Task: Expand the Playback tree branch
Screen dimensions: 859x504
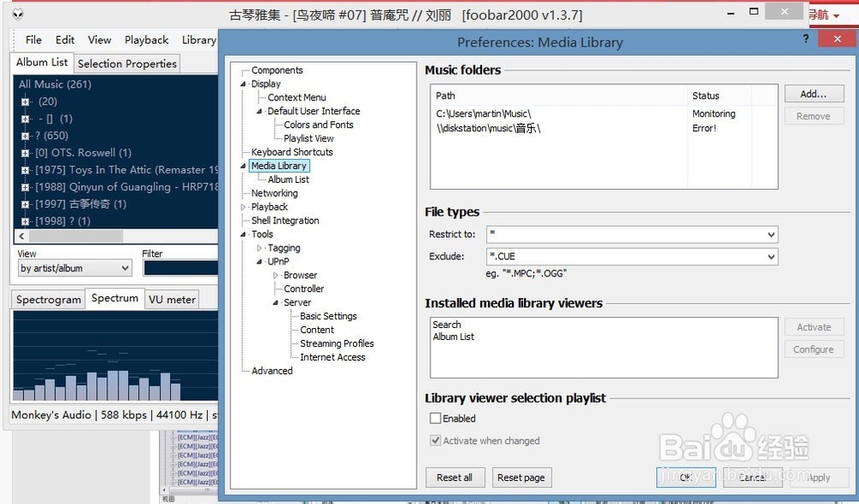Action: pyautogui.click(x=243, y=207)
